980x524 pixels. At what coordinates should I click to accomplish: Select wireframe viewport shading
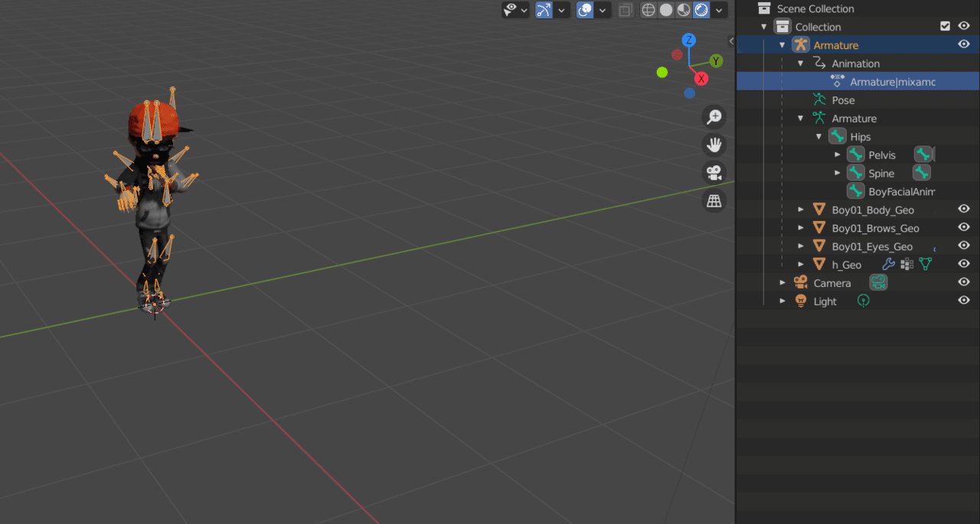point(648,10)
